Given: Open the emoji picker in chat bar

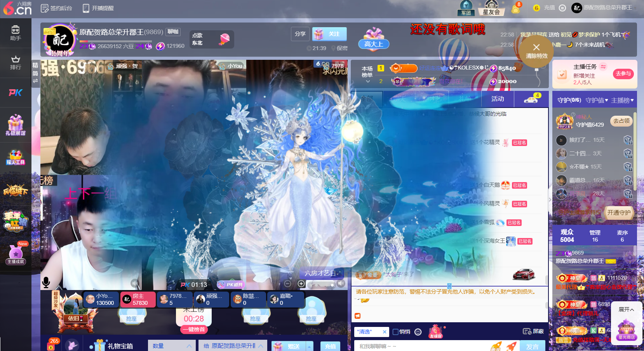Looking at the screenshot, I should pos(418,332).
